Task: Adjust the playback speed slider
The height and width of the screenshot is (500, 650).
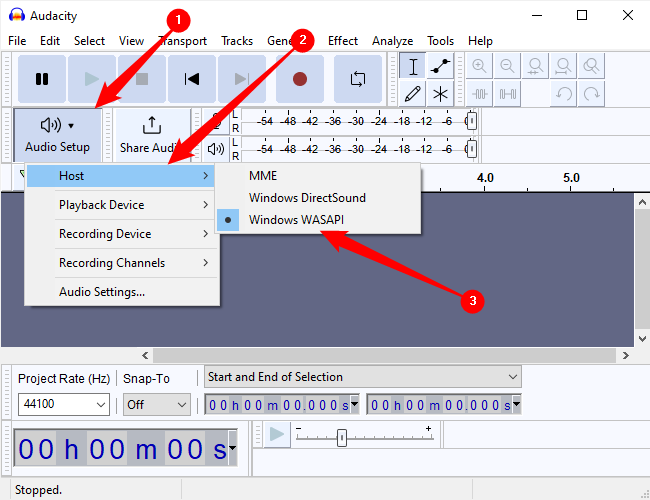Action: [342, 437]
